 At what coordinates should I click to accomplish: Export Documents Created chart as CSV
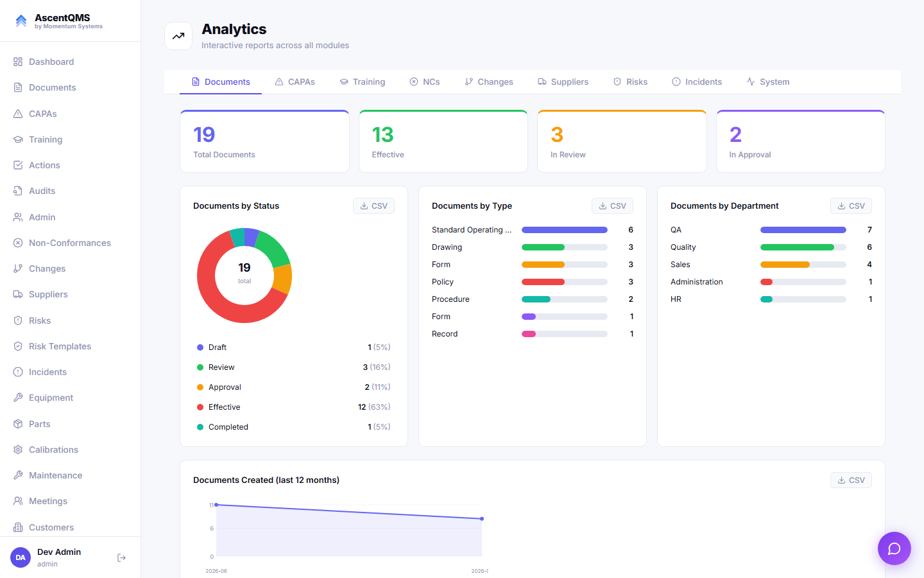pos(851,480)
